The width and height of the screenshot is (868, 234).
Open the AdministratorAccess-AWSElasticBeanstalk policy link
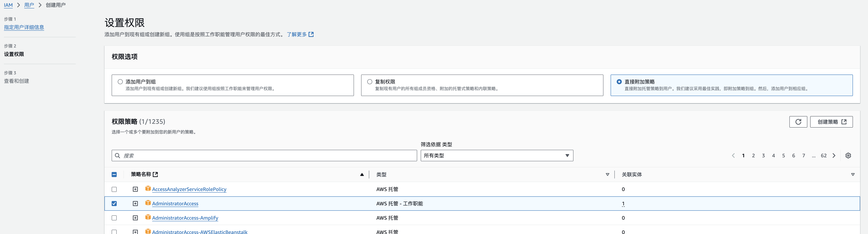pyautogui.click(x=200, y=232)
